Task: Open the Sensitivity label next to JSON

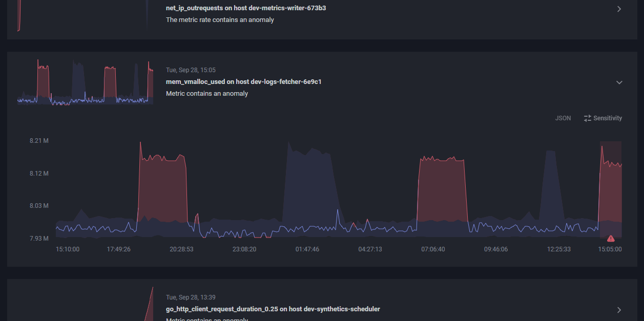Action: coord(608,118)
